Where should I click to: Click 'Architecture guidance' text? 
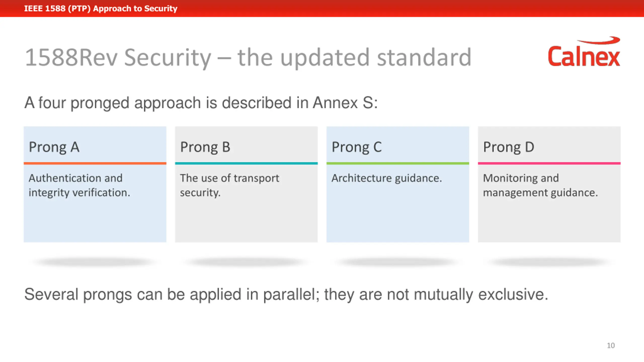(387, 178)
